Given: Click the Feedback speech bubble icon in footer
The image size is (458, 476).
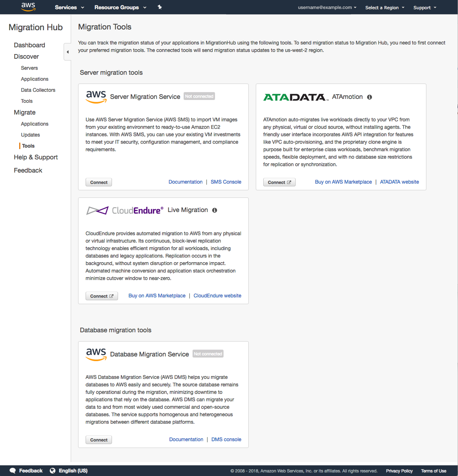Looking at the screenshot, I should coord(13,471).
